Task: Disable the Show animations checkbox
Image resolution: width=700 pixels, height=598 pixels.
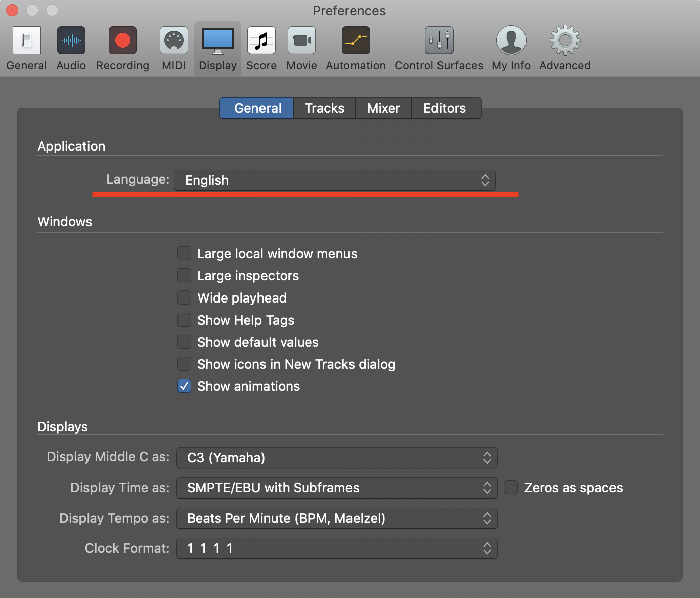Action: tap(184, 386)
